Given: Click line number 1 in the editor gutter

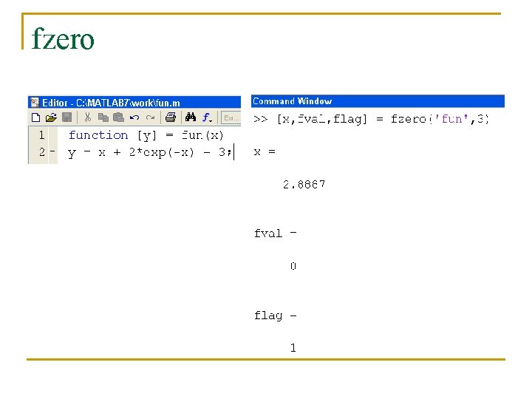Looking at the screenshot, I should (x=41, y=135).
